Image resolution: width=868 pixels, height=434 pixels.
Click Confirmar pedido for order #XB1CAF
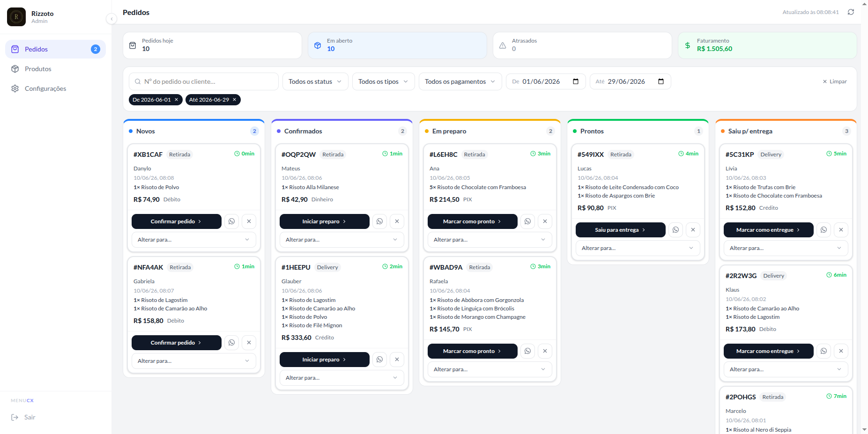pyautogui.click(x=177, y=221)
